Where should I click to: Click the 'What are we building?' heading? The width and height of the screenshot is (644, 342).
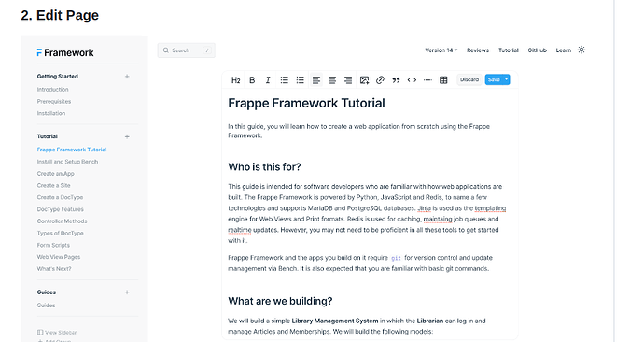tap(280, 301)
